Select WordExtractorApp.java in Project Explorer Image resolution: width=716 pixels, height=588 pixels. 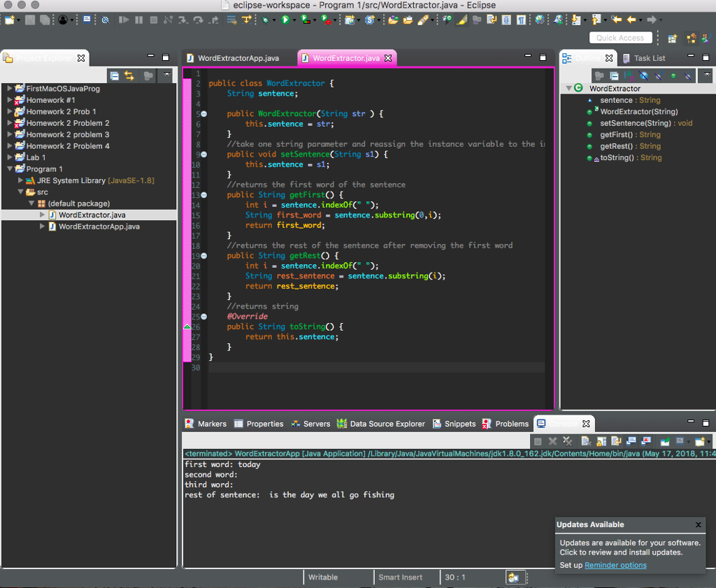pos(99,227)
